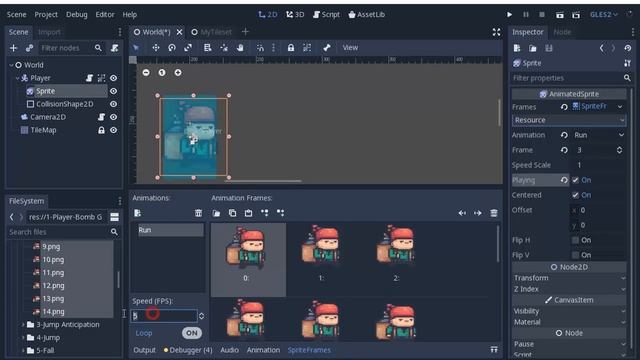The height and width of the screenshot is (360, 640).
Task: Reset viewport zoom to 100%
Action: click(162, 73)
